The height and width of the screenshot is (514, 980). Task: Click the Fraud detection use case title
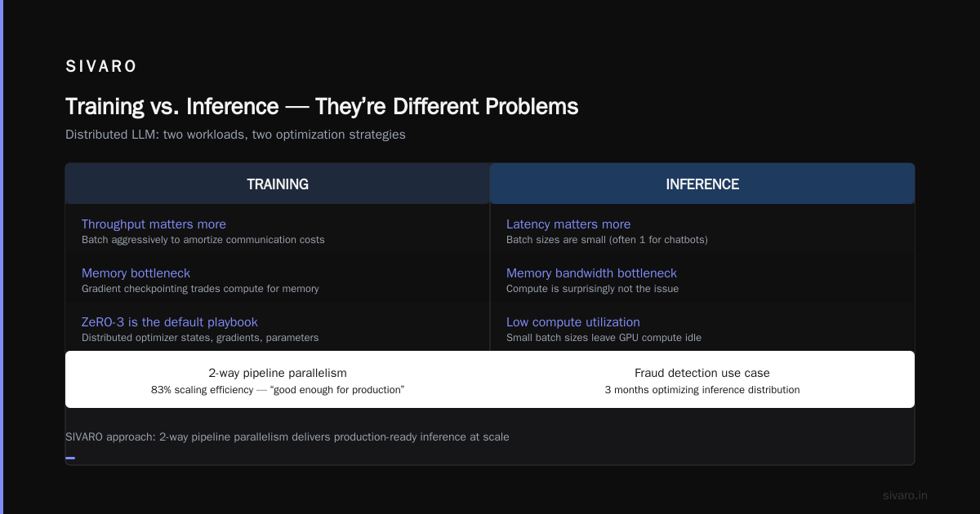702,373
